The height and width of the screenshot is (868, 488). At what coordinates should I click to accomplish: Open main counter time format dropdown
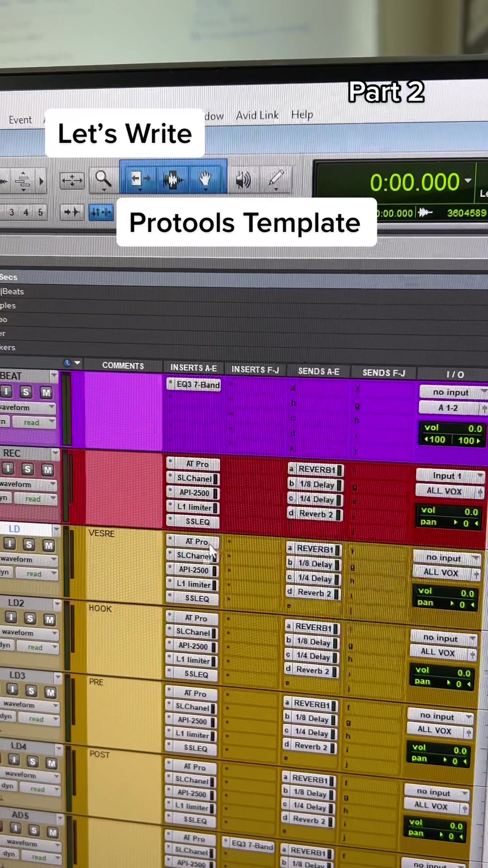pos(468,180)
